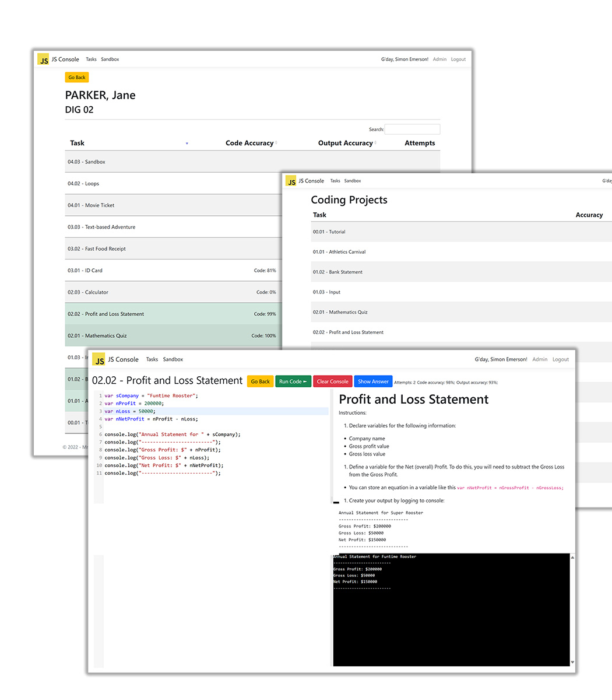This screenshot has width=612, height=700.
Task: Click the console scrollbar down arrow
Action: pyautogui.click(x=572, y=662)
